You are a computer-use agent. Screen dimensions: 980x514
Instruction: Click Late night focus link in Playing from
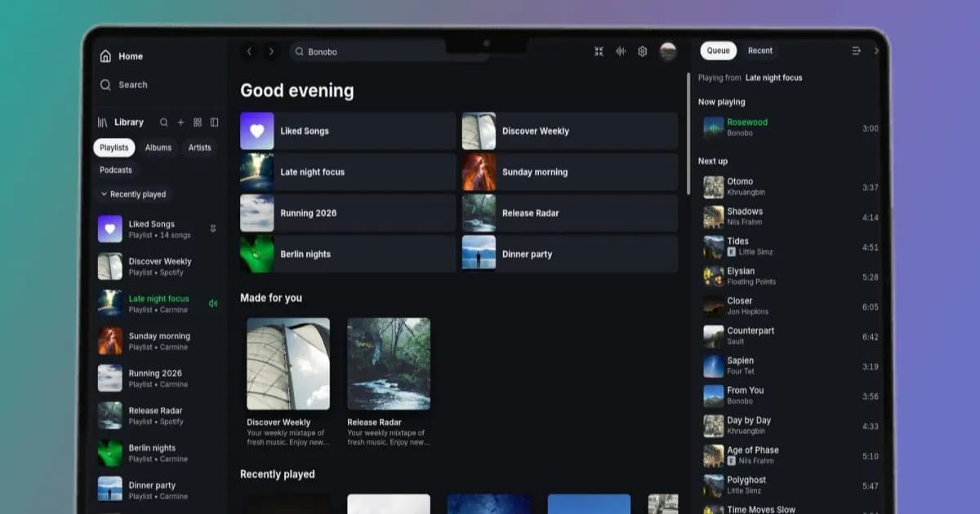click(x=773, y=78)
